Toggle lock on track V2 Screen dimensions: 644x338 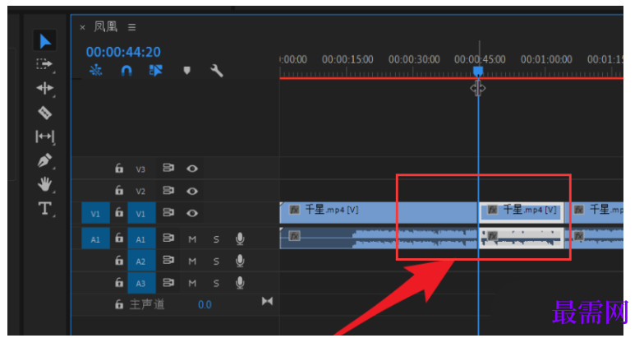[x=119, y=191]
